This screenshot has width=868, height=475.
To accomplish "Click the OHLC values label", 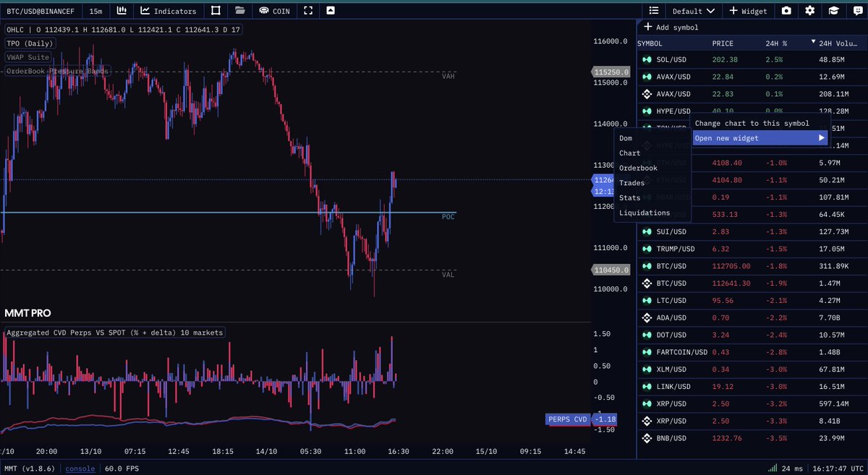I will [x=123, y=30].
